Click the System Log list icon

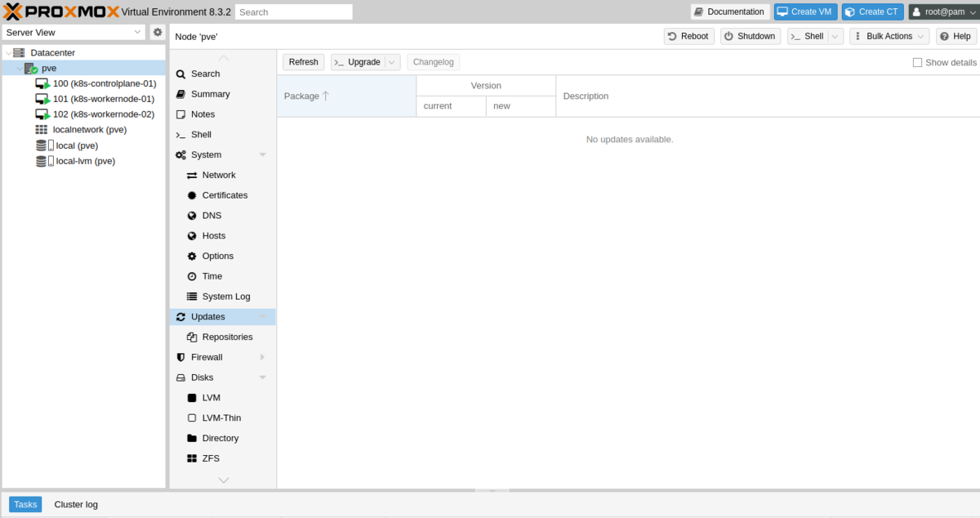(x=192, y=297)
